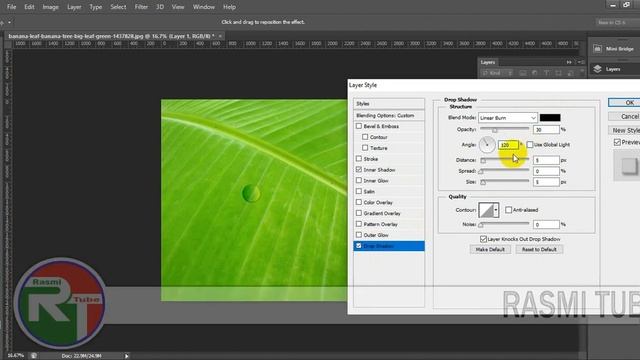Screen dimensions: 640x360
Task: Open status bar info arrow menu
Action: [127, 356]
